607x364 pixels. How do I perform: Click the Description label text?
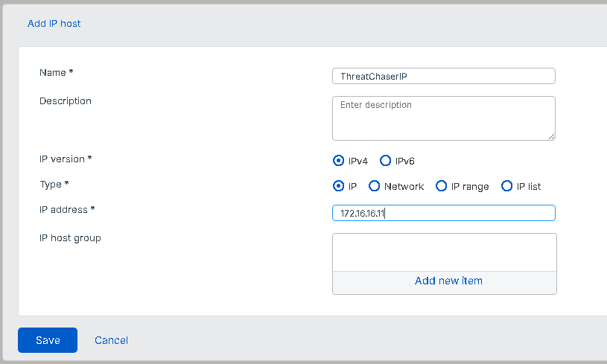tap(66, 100)
